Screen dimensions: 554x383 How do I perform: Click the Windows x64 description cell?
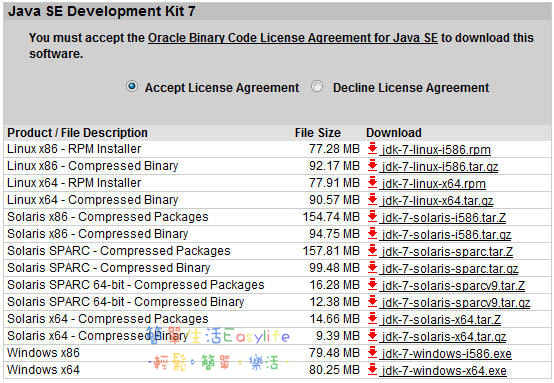coord(43,370)
